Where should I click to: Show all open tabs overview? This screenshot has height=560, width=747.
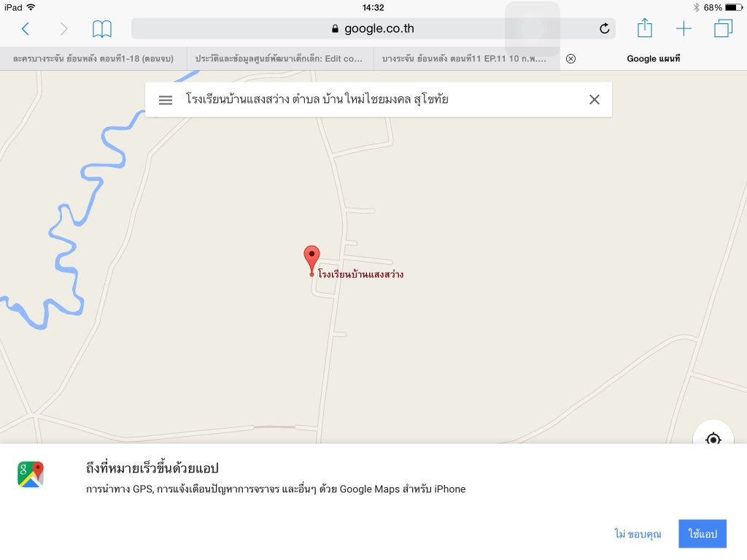(723, 28)
